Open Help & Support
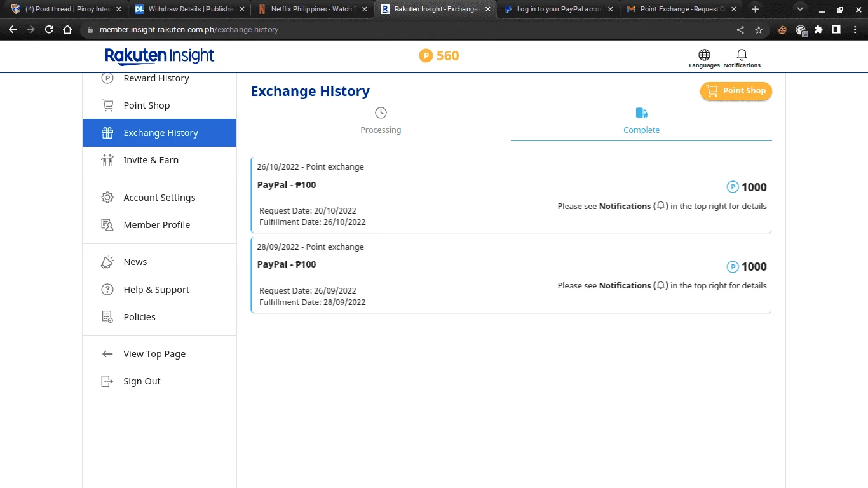 159,290
